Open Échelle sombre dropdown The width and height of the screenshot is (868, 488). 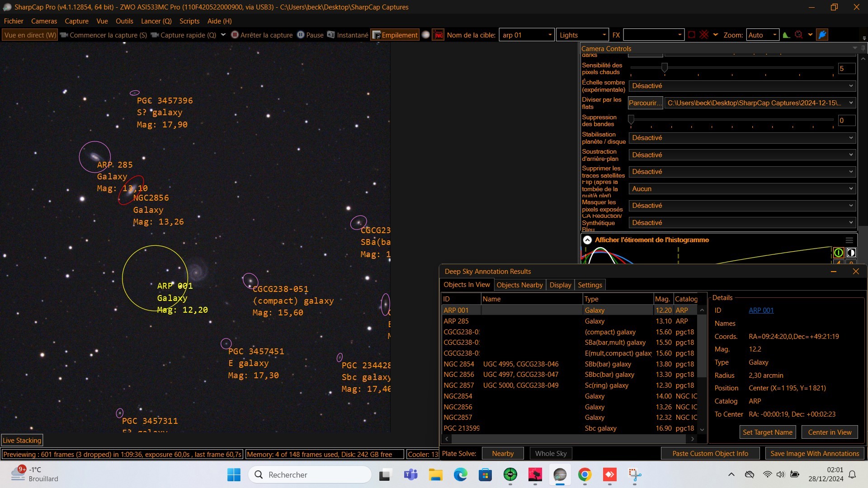pos(742,86)
